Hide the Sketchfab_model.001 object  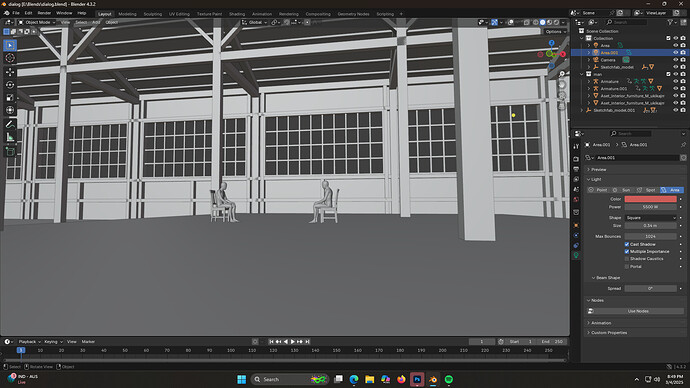point(675,110)
